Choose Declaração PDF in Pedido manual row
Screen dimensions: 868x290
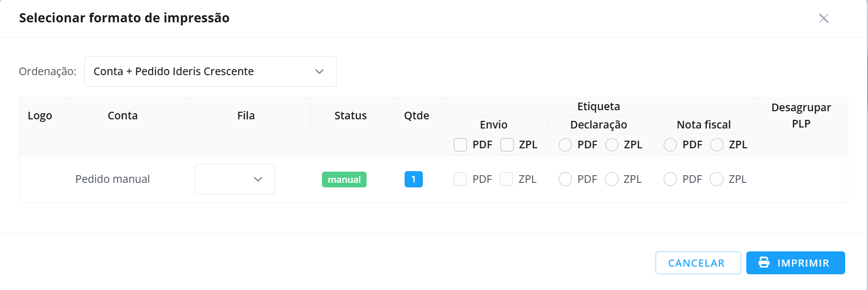point(565,179)
